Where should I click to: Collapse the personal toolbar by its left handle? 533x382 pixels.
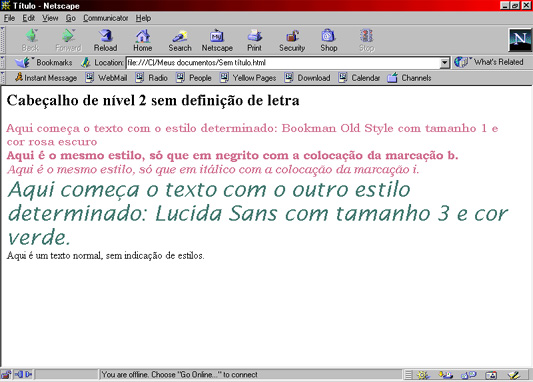pyautogui.click(x=3, y=78)
